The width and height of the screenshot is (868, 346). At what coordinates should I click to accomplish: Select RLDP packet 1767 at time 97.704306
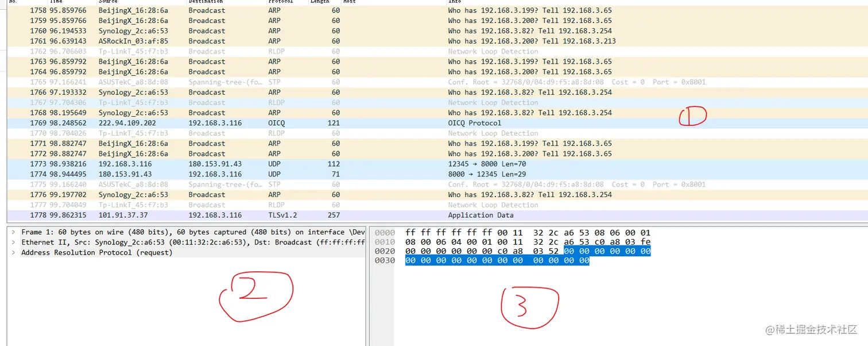pos(437,103)
